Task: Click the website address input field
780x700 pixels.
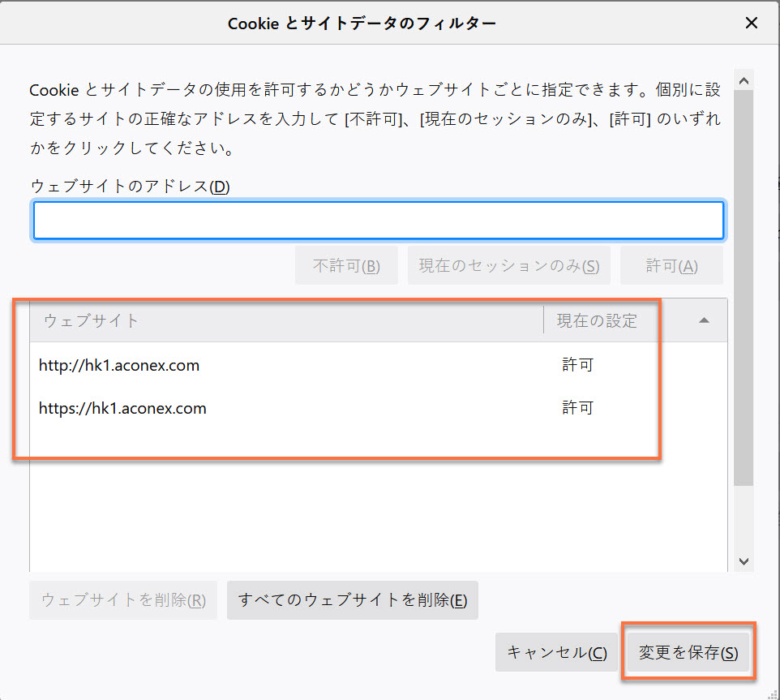Action: (379, 221)
